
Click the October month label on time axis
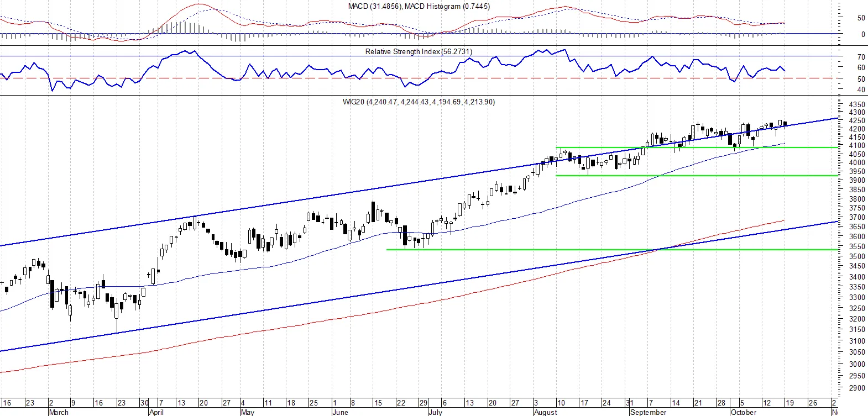pyautogui.click(x=743, y=412)
